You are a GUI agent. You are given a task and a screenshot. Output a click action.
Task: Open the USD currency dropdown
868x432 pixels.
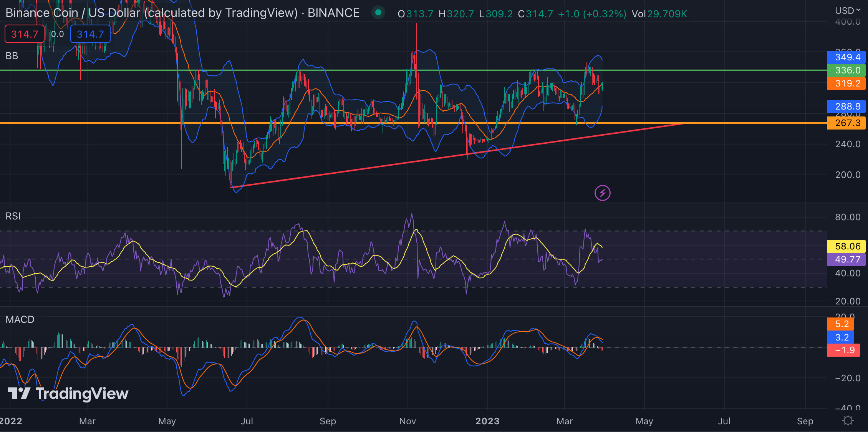point(848,10)
